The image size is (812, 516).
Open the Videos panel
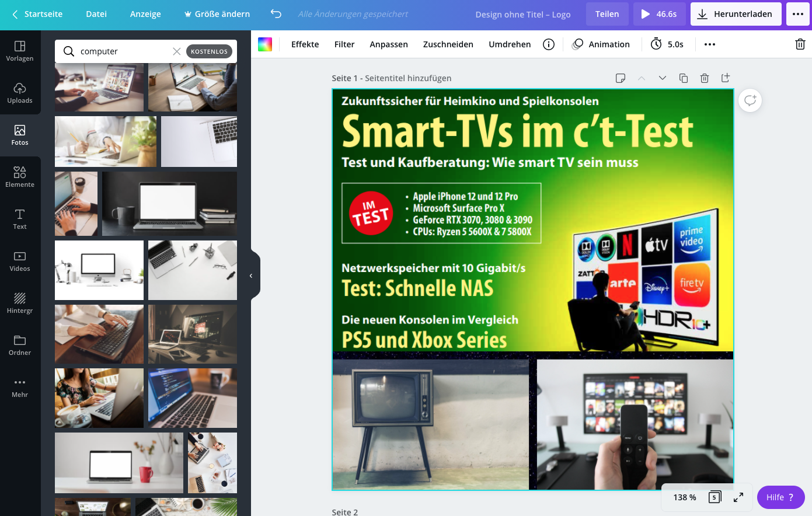20,262
